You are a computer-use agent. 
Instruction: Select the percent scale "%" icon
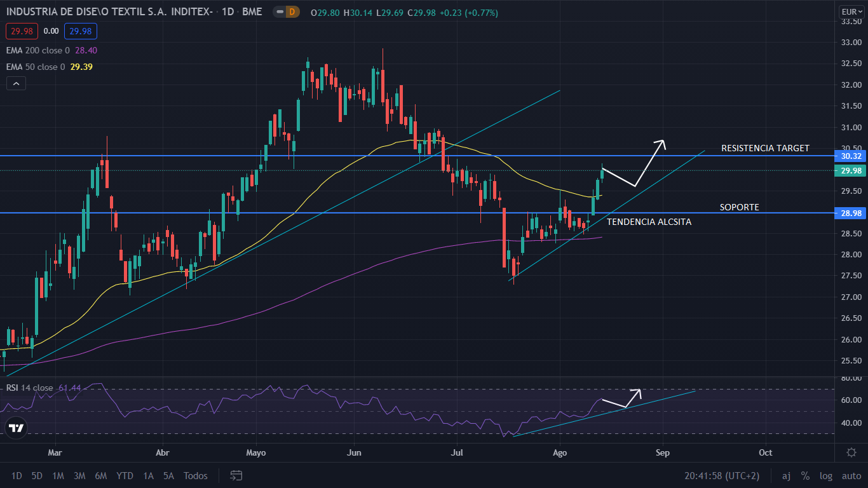point(805,475)
